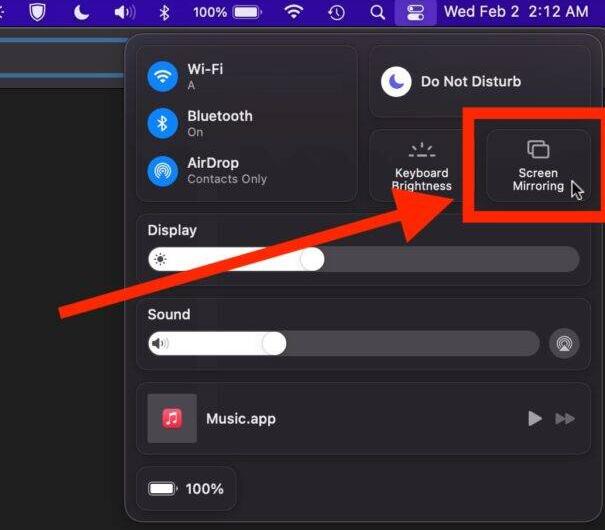Open Time Machine menu bar icon
Screen dimensions: 605x530
[337, 13]
